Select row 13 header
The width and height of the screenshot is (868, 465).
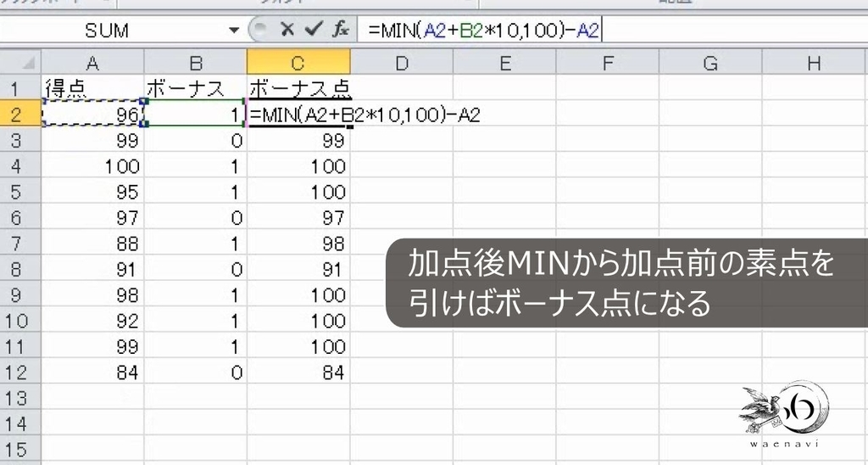20,398
